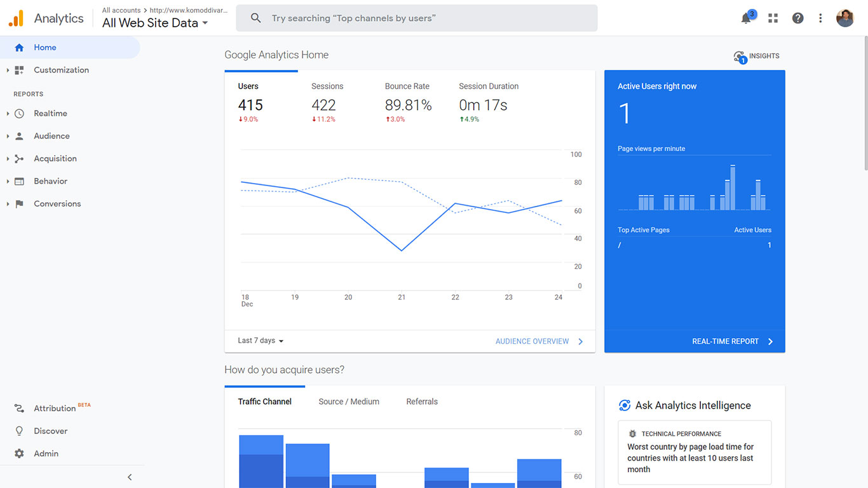
Task: Open the AUDIENCE OVERVIEW link
Action: (x=532, y=341)
